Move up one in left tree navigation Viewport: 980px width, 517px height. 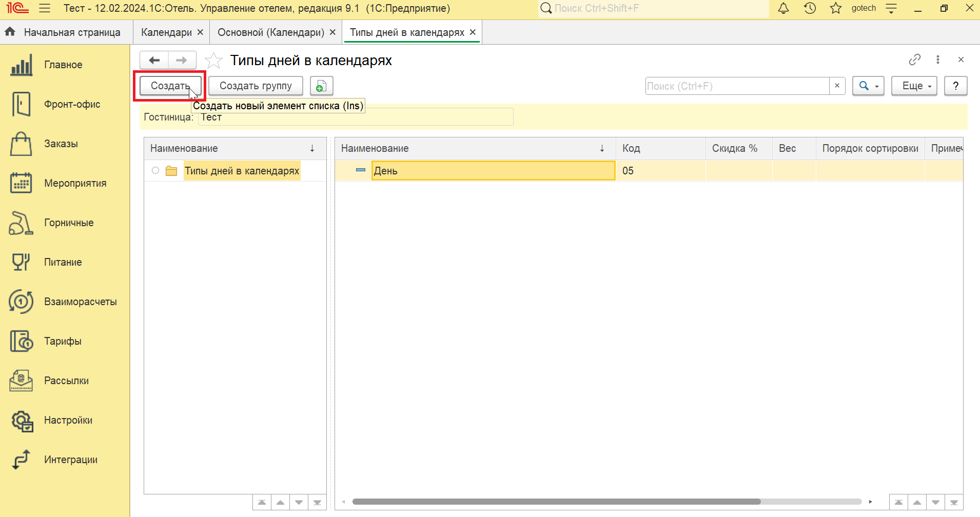pos(280,502)
